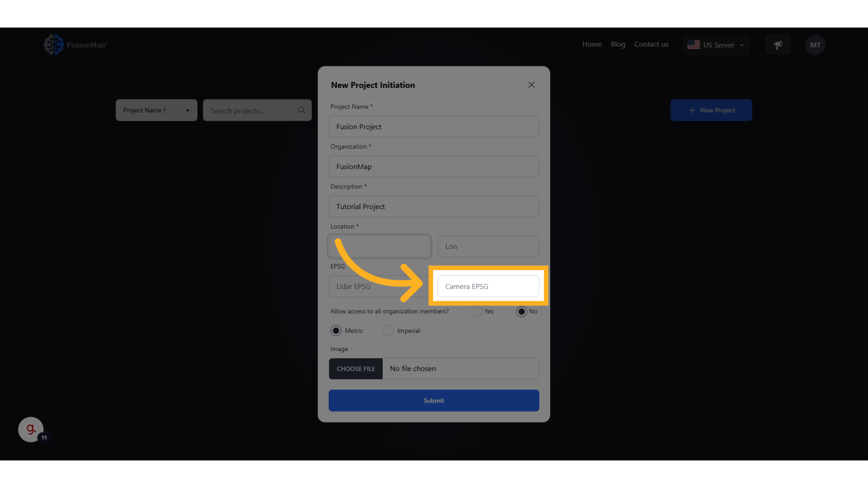
Task: Open the MT user avatar menu
Action: [x=815, y=45]
